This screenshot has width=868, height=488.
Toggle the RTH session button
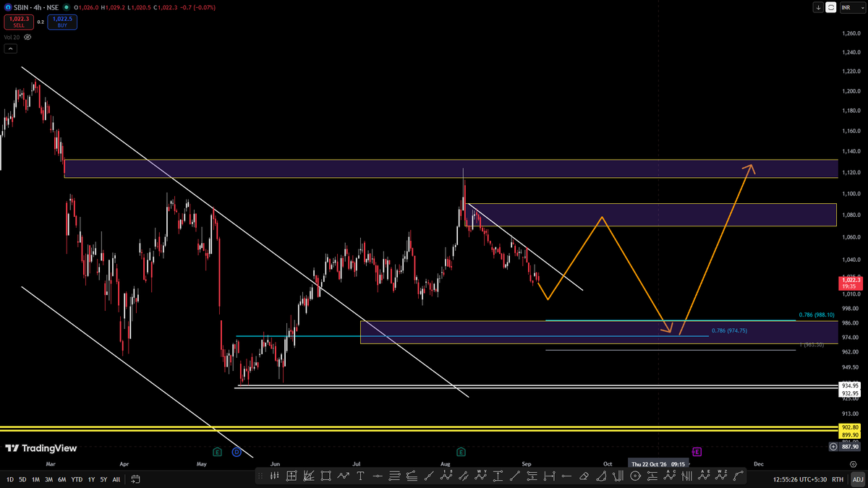point(837,479)
